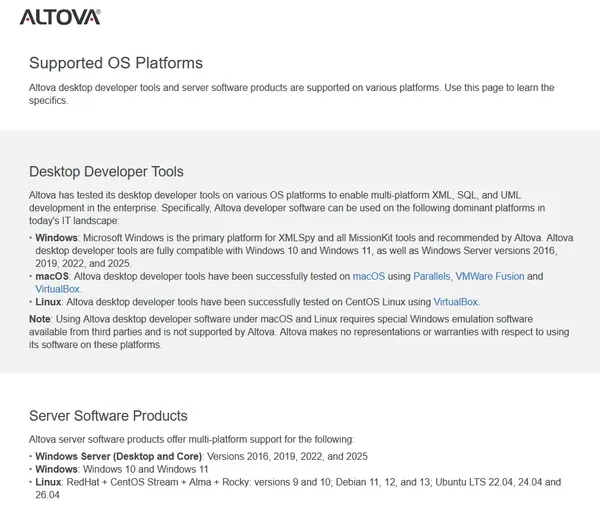Screen dimensions: 600x516
Task: Click the Desktop Developer Tools heading
Action: click(x=106, y=171)
